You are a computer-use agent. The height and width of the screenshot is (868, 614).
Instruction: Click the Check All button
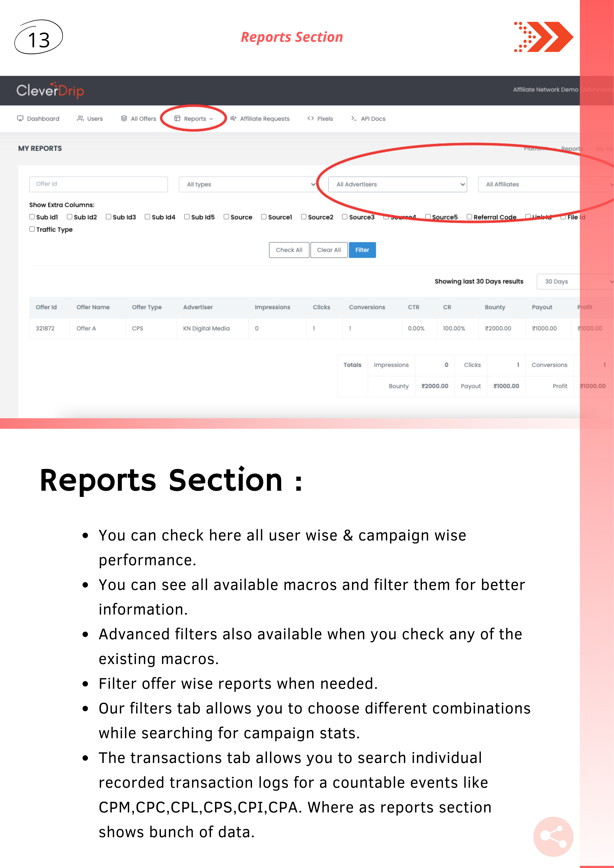[289, 250]
